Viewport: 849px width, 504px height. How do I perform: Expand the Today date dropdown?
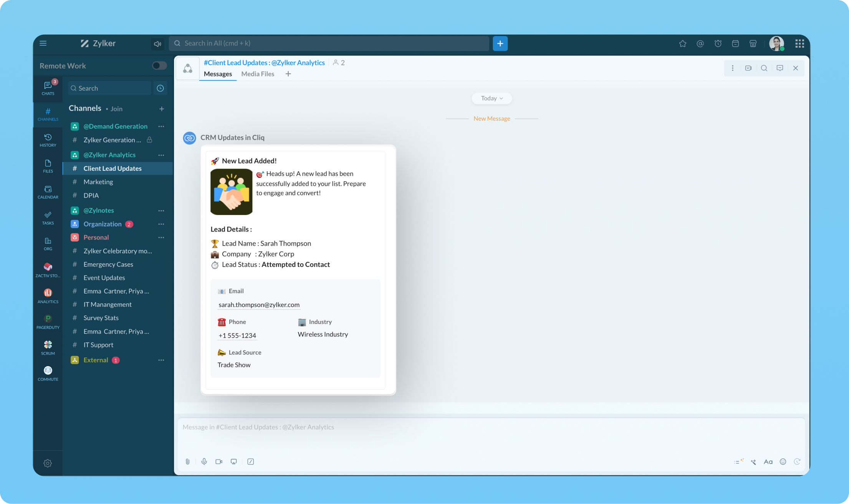pos(492,98)
